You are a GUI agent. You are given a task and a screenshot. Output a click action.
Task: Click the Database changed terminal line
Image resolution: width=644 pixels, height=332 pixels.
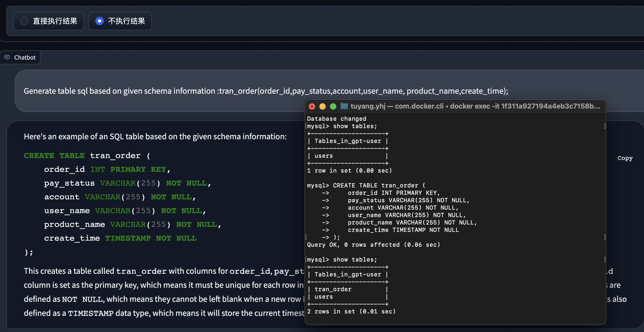[337, 119]
